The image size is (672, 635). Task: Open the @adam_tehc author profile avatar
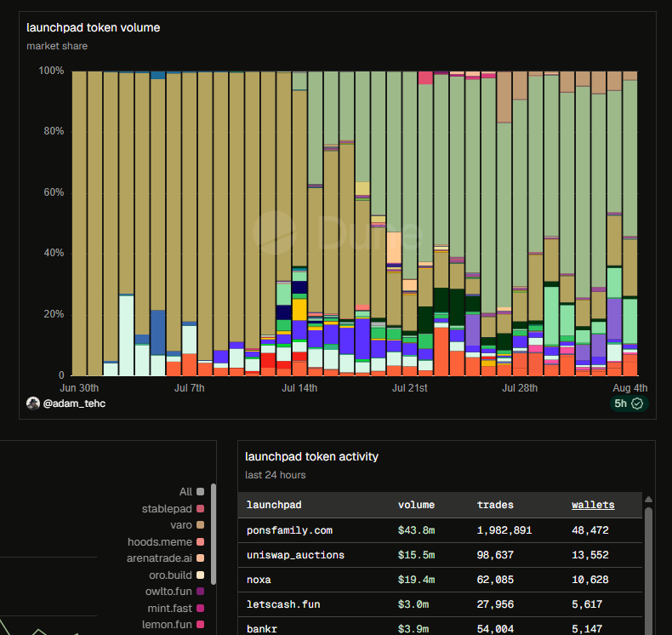[x=33, y=403]
